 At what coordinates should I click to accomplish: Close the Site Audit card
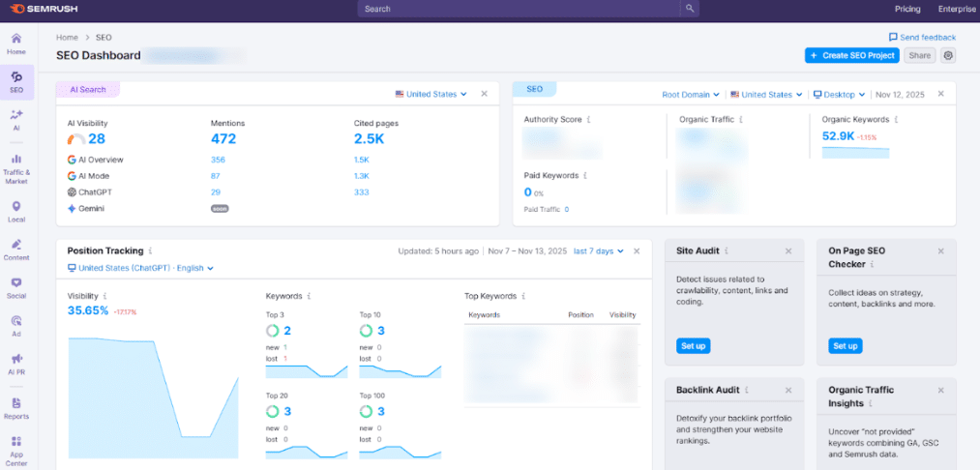point(788,250)
